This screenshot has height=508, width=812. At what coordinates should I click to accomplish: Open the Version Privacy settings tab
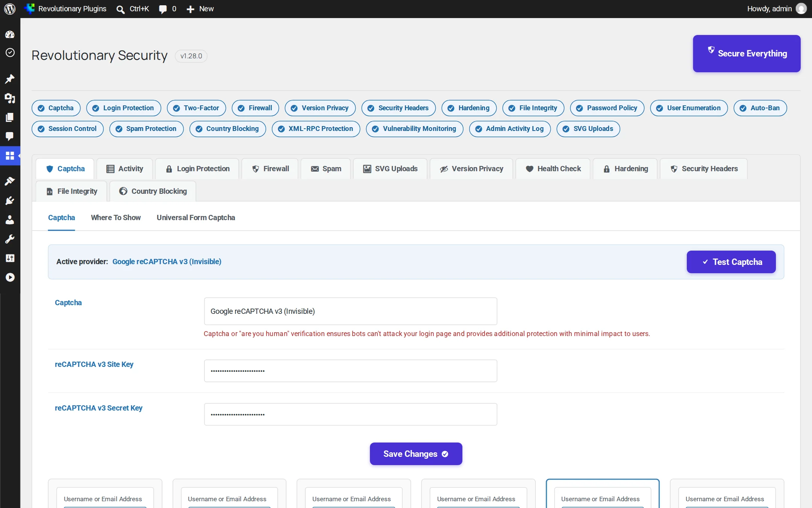click(471, 169)
